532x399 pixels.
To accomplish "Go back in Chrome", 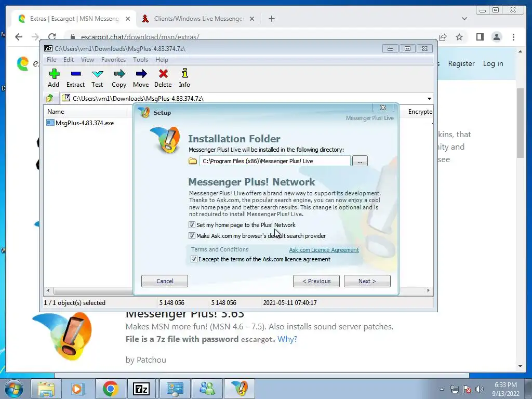I will point(19,37).
